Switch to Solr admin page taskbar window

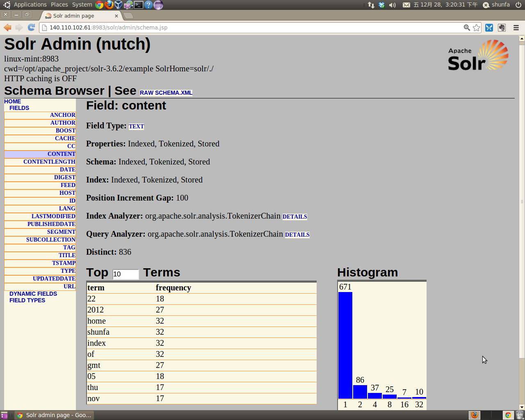54,415
